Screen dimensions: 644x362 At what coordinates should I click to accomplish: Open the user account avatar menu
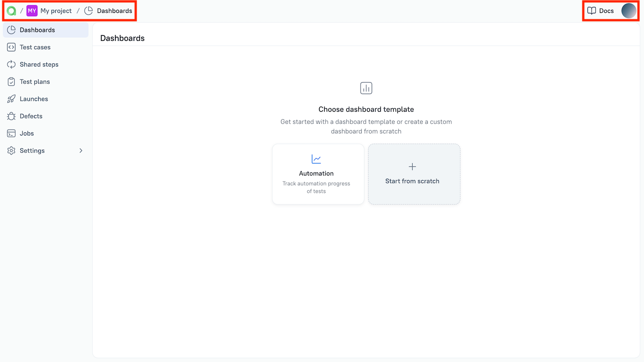click(x=629, y=10)
